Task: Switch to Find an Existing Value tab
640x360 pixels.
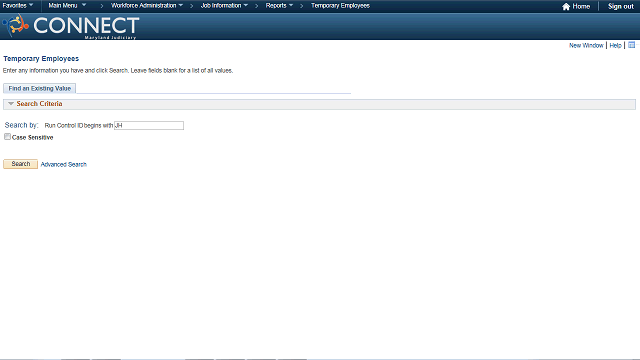Action: (x=40, y=88)
